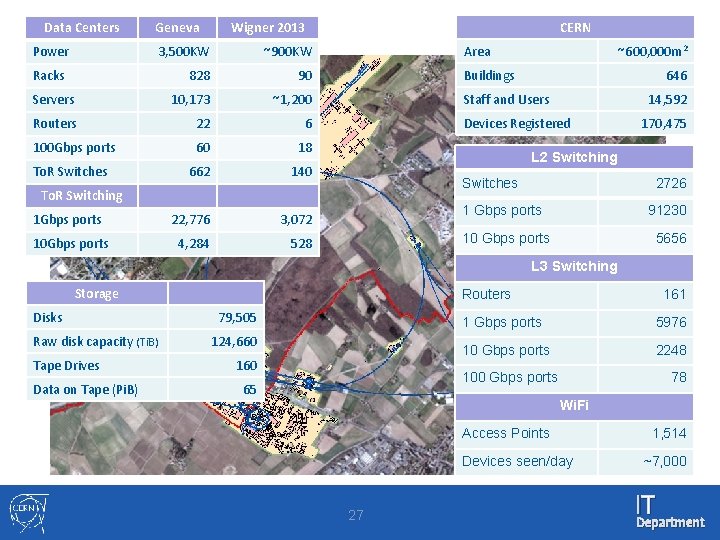
Task: Click the 100 Gbps ports label under L3
Action: (510, 378)
